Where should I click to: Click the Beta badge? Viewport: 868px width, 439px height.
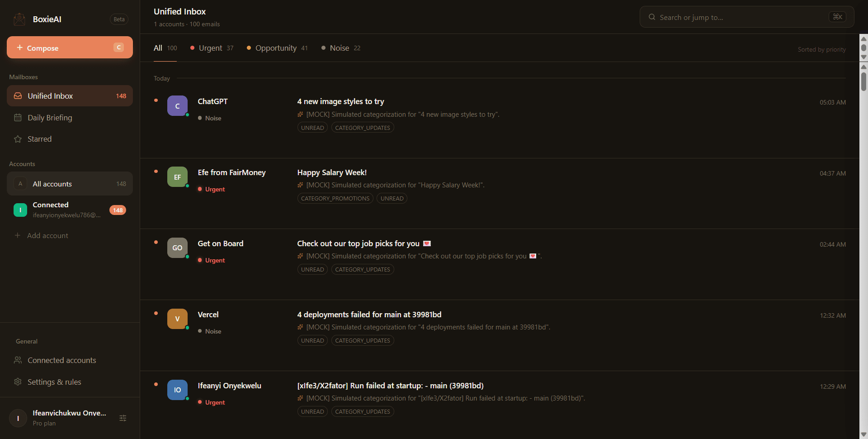(119, 19)
